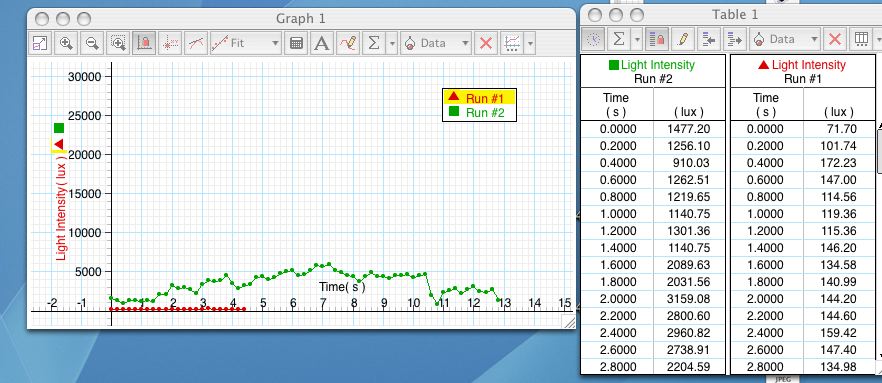Click the Time (s) header under Run #1

(x=766, y=105)
